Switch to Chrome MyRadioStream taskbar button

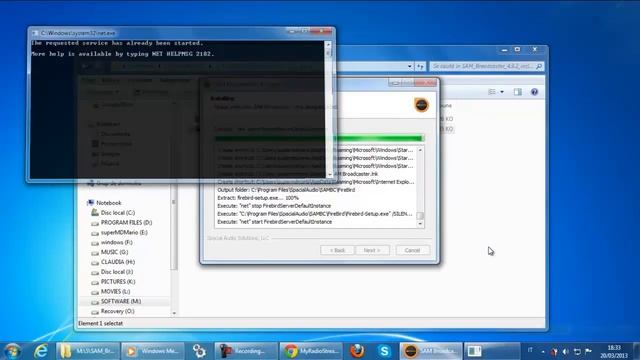[x=311, y=351]
